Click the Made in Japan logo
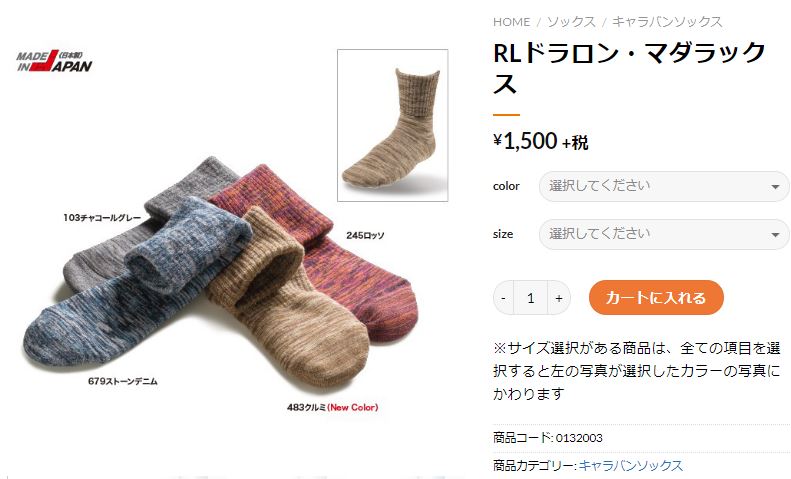The width and height of the screenshot is (791, 479). 54,62
